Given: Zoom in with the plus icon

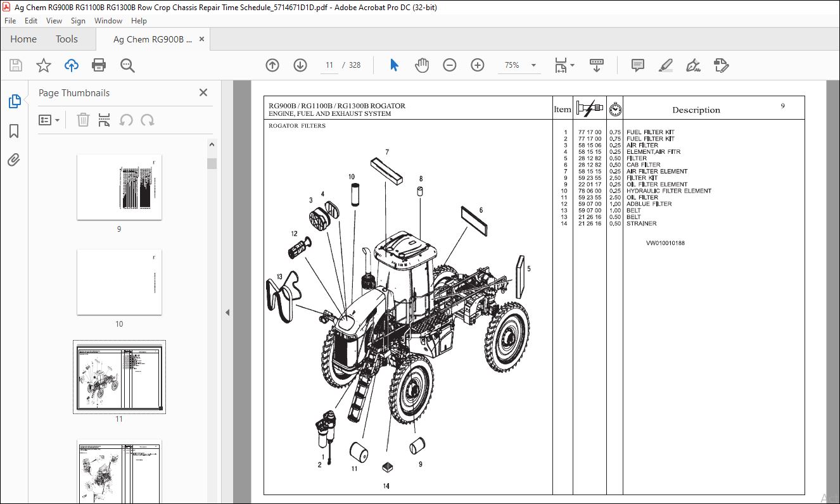Looking at the screenshot, I should point(478,65).
